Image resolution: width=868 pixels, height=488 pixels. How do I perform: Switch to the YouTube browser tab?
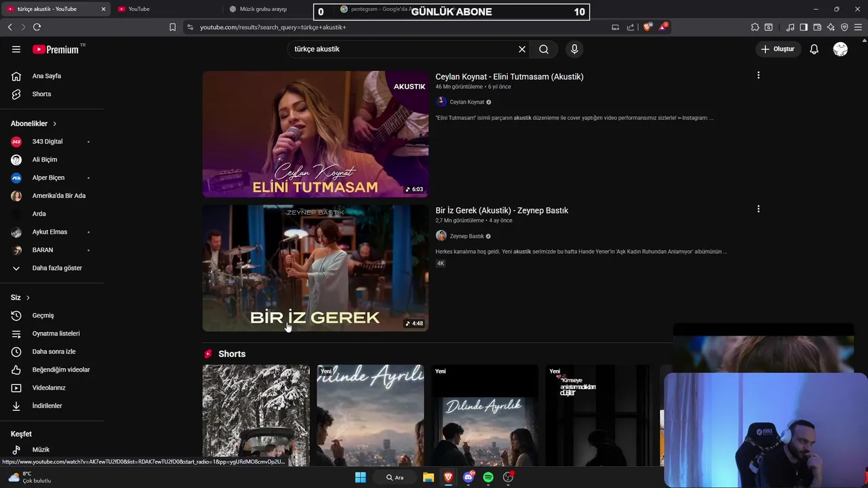point(139,9)
